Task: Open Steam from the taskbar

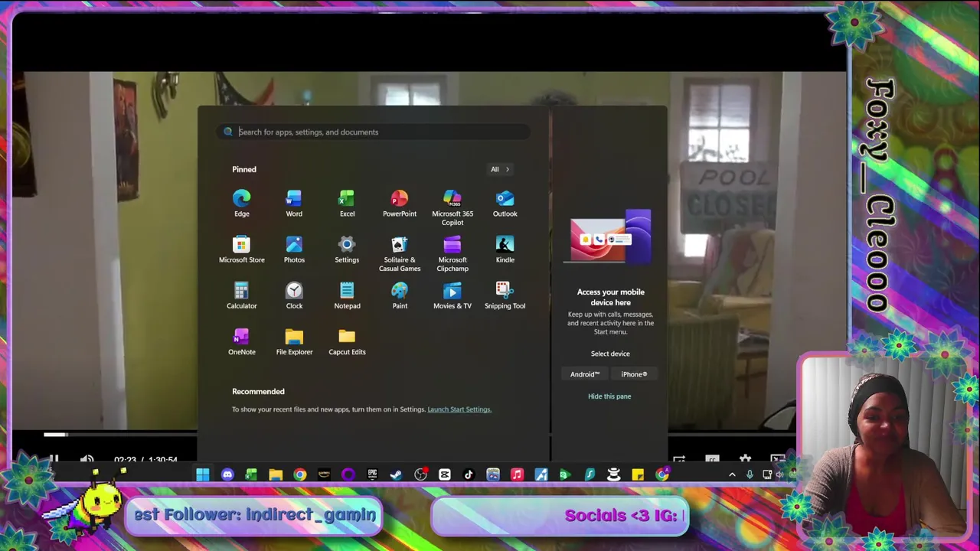Action: (x=396, y=474)
